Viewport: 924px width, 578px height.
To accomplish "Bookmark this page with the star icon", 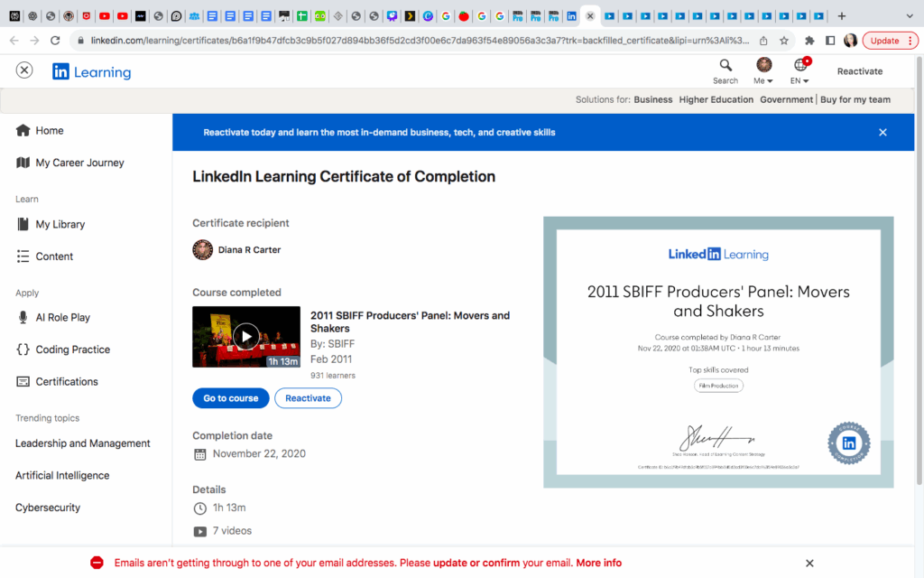I will [784, 41].
